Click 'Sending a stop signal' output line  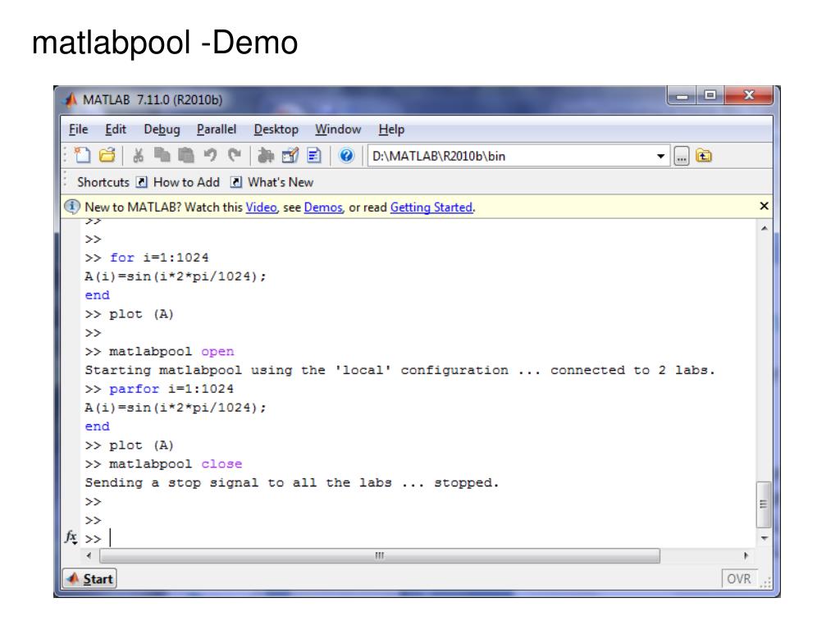tap(291, 482)
